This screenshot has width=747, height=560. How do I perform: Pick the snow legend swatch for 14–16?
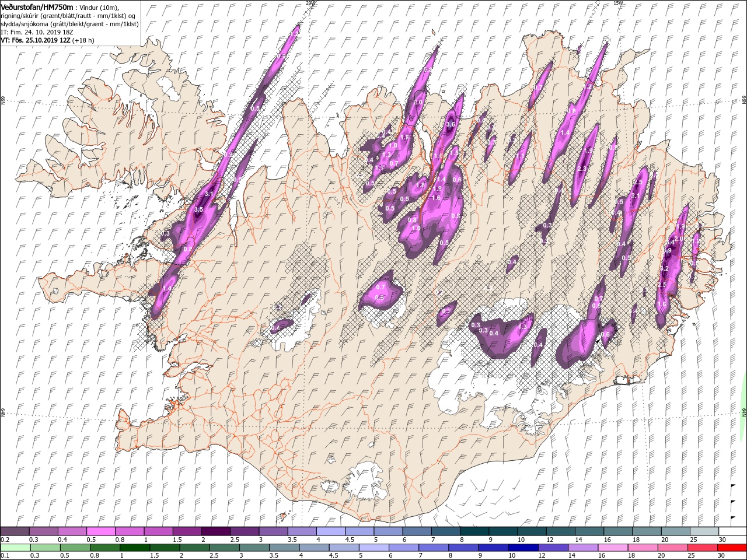click(x=589, y=531)
